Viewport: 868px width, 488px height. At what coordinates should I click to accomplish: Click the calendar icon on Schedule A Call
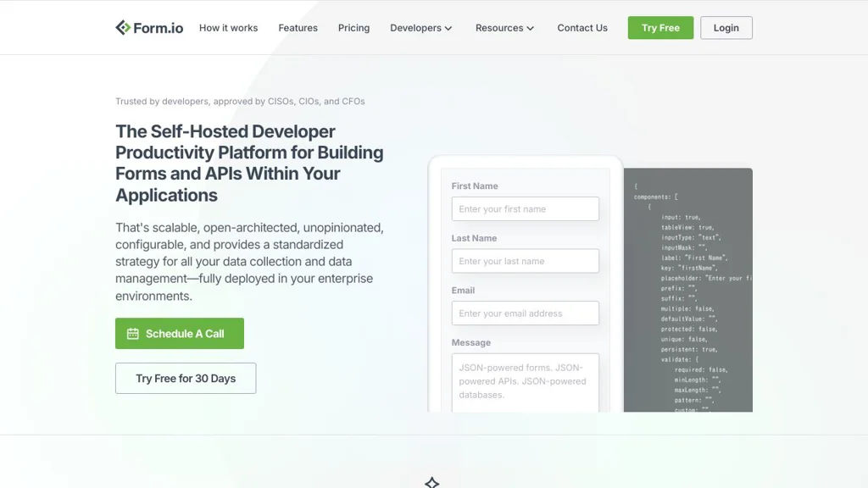(133, 334)
